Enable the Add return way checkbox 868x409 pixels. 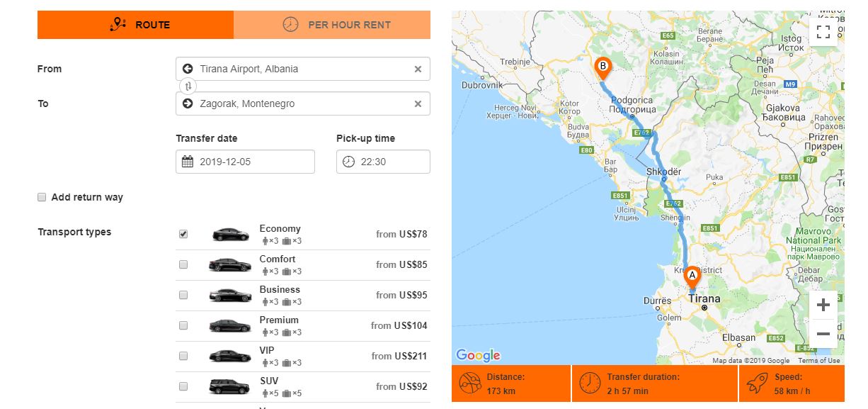click(x=42, y=197)
